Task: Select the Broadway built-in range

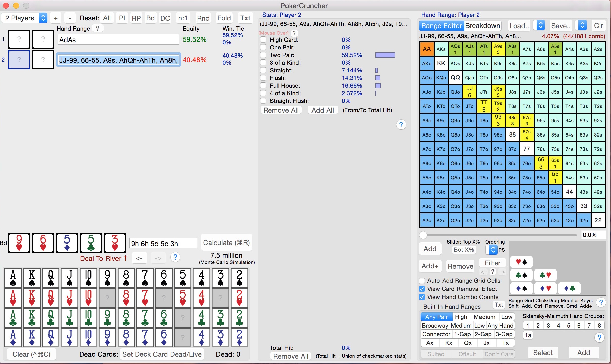Action: (435, 326)
